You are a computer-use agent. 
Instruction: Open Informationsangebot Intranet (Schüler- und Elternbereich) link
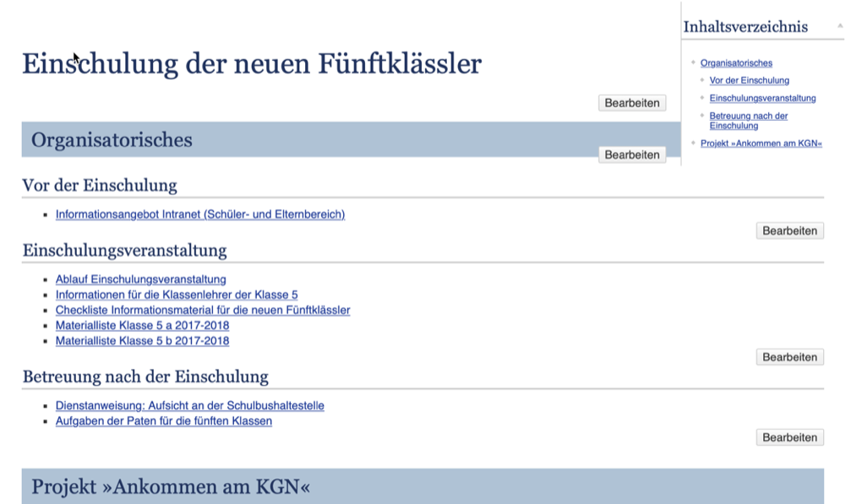coord(200,214)
